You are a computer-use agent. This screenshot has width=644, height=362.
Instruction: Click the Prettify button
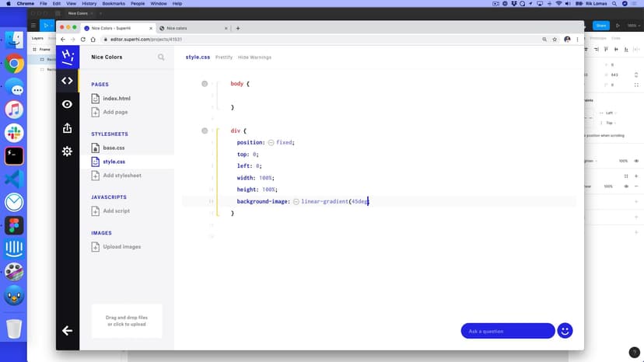click(x=224, y=57)
